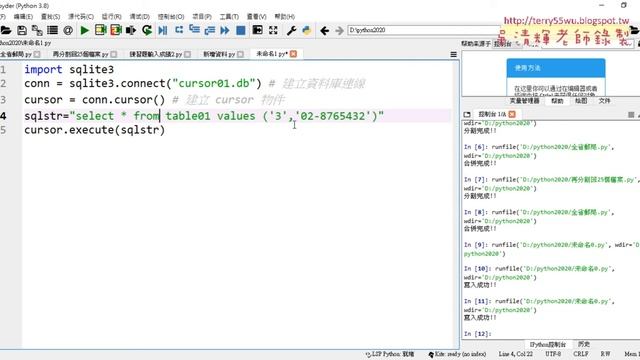This screenshot has height=360, width=640.
Task: Open Preferences with the wrench icon
Action: (x=291, y=30)
